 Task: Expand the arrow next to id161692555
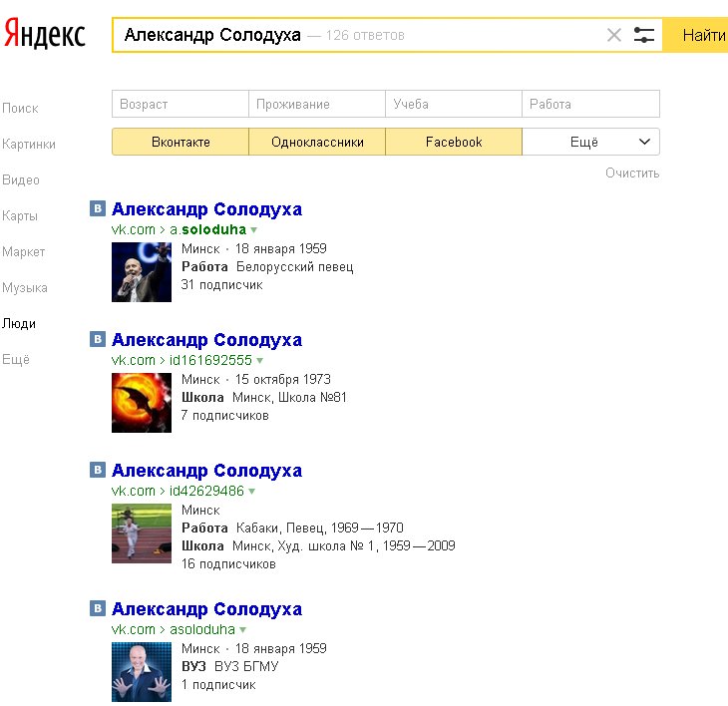[260, 361]
